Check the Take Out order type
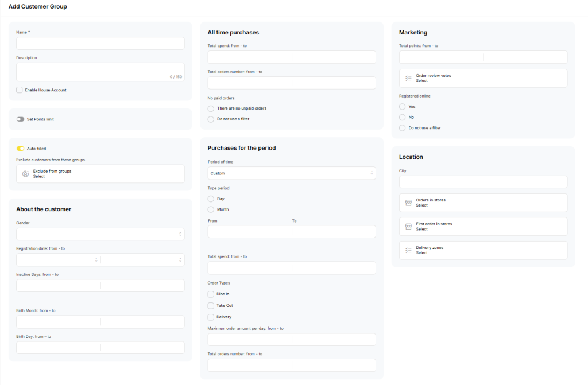588x385 pixels. tap(211, 305)
